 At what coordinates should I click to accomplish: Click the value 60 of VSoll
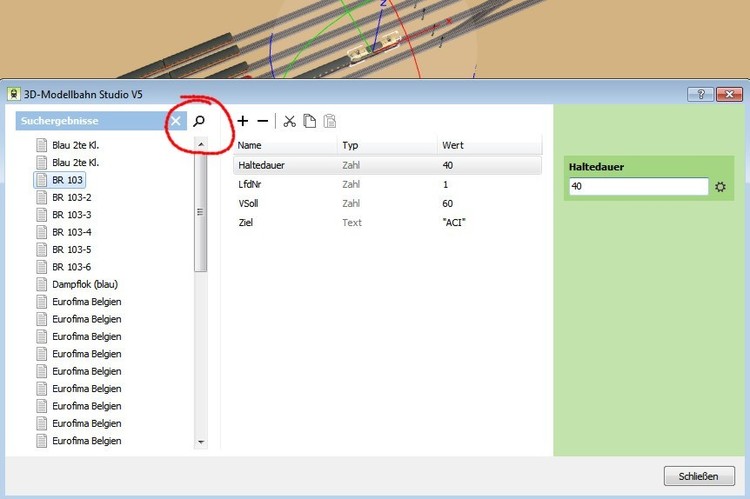pos(447,203)
